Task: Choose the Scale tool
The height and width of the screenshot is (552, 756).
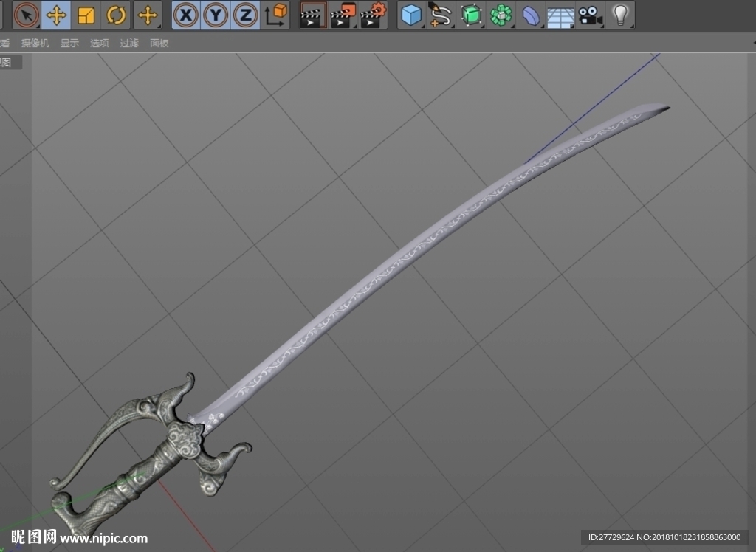Action: 86,15
